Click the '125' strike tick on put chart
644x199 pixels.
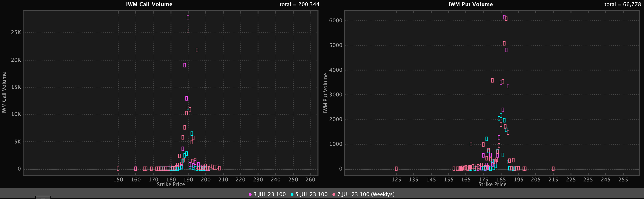pyautogui.click(x=396, y=180)
